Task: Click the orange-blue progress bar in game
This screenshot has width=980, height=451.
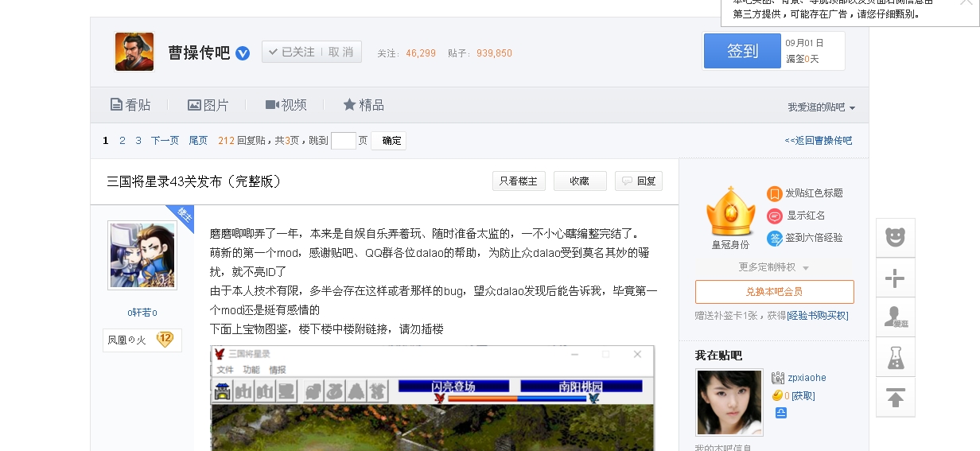Action: pyautogui.click(x=516, y=398)
